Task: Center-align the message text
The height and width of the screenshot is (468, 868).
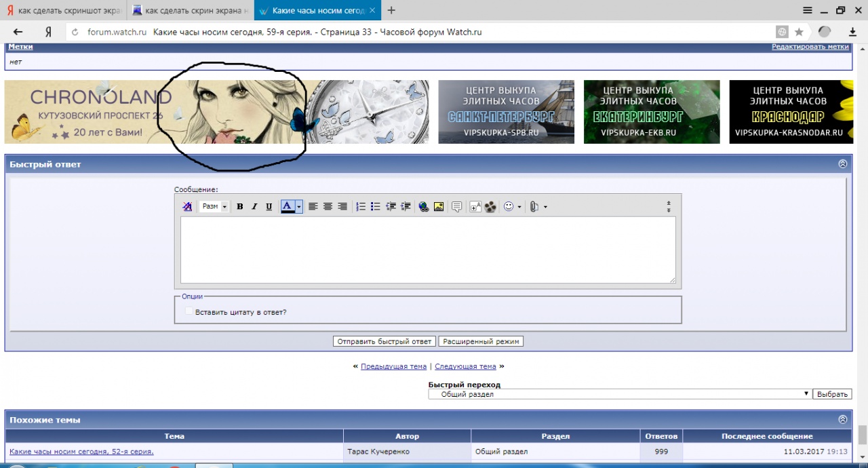Action: point(328,207)
